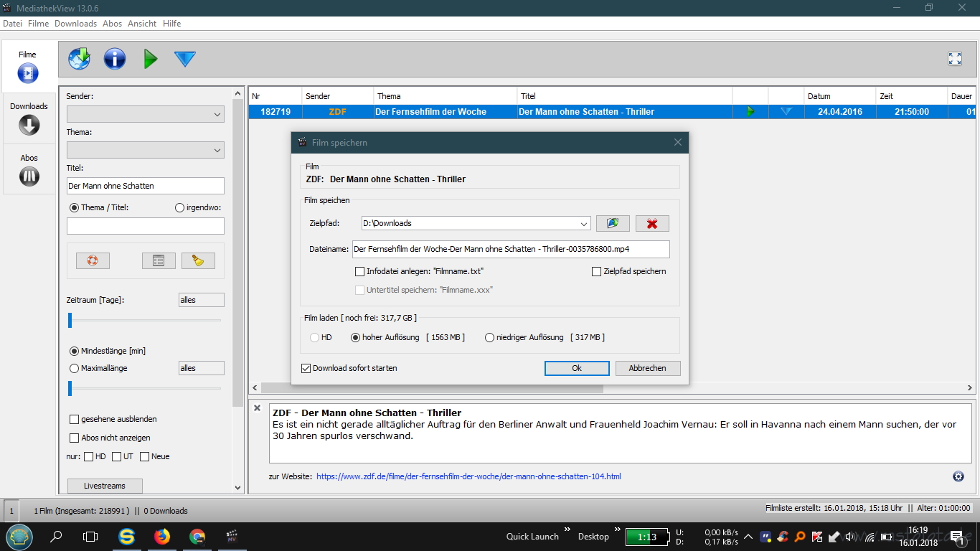Confirm dialog with Ok button
980x551 pixels.
(x=577, y=368)
